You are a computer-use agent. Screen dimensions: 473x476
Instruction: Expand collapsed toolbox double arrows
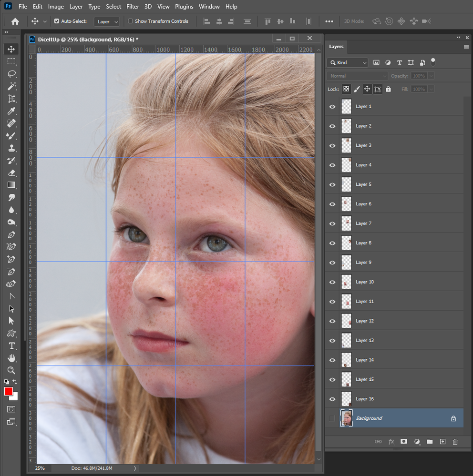pos(6,32)
